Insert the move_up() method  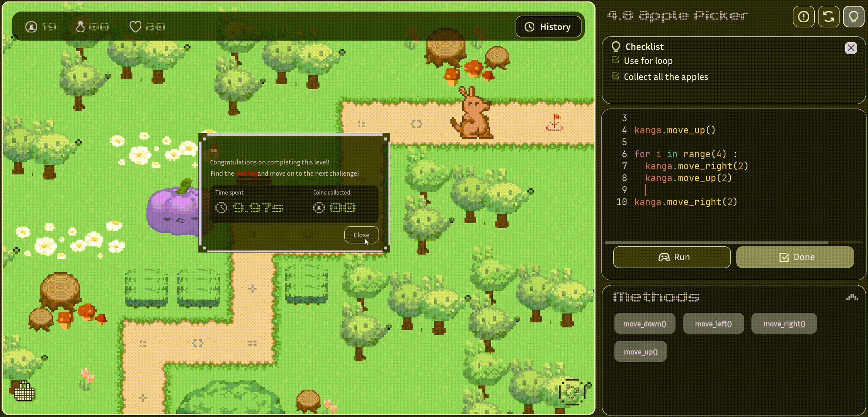coord(640,352)
